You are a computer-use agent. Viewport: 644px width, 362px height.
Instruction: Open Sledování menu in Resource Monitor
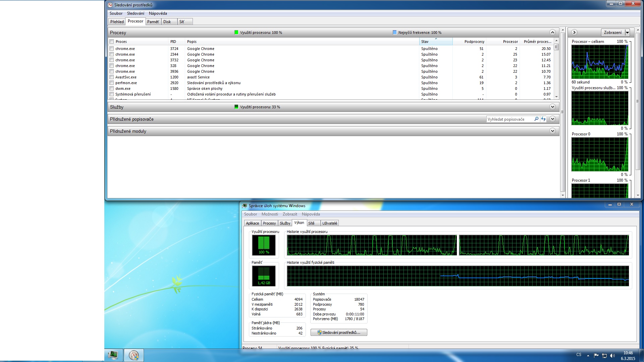tap(136, 13)
